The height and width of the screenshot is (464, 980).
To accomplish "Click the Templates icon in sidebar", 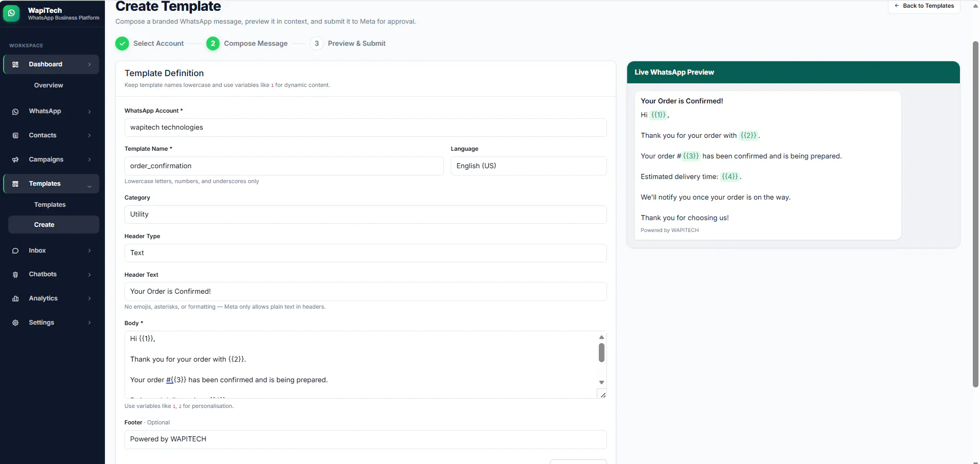I will click(x=15, y=184).
